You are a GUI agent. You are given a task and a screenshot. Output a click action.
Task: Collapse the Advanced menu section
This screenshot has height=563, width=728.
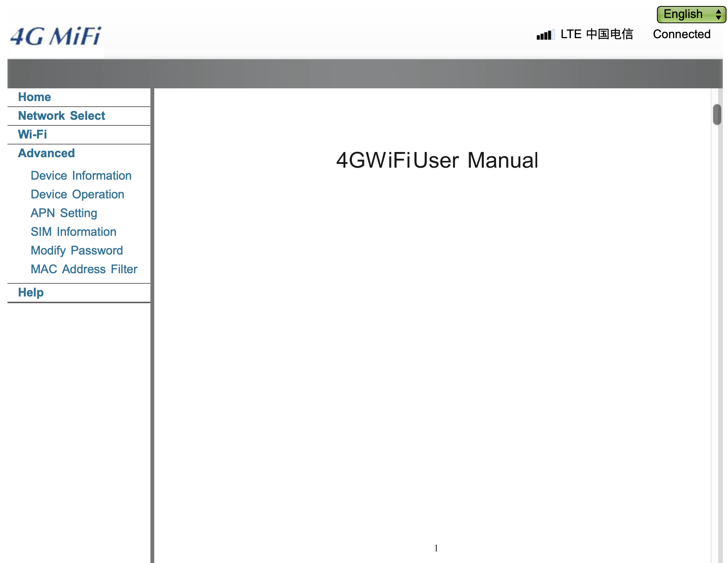click(46, 153)
